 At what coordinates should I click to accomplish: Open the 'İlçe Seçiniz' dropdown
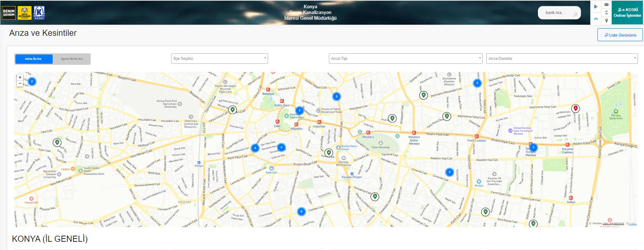coord(219,58)
